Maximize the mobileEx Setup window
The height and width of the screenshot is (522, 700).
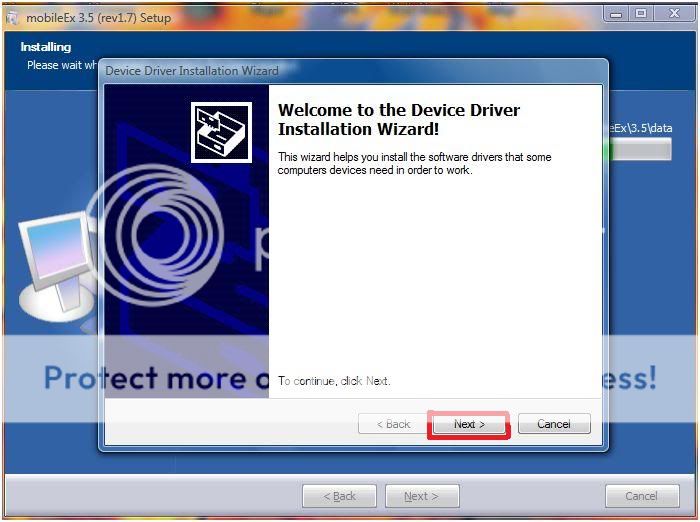point(641,14)
